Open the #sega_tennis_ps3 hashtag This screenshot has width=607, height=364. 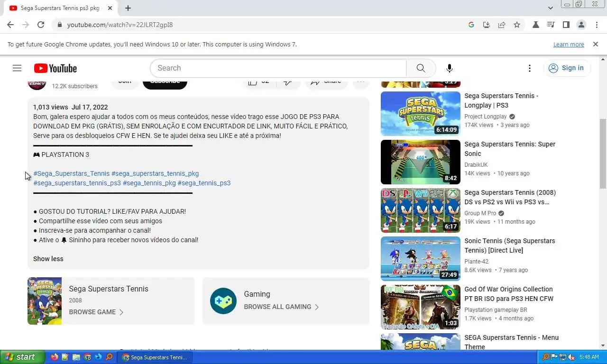pos(204,183)
